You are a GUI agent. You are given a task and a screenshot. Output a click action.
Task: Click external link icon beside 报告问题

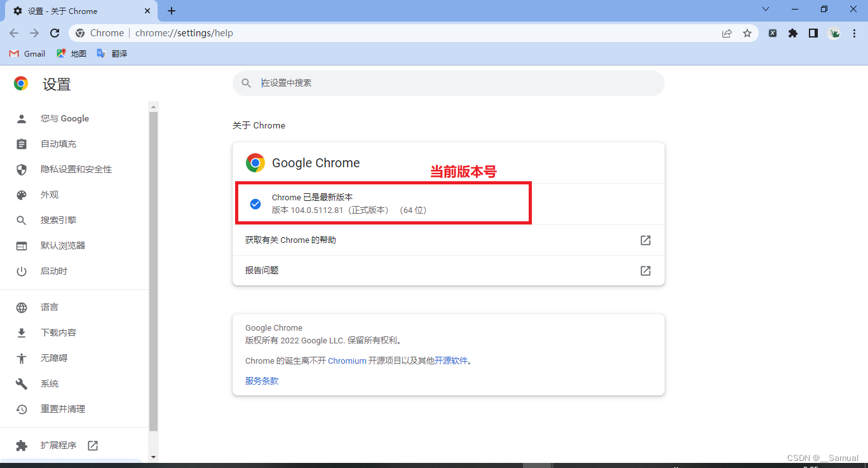pyautogui.click(x=646, y=271)
